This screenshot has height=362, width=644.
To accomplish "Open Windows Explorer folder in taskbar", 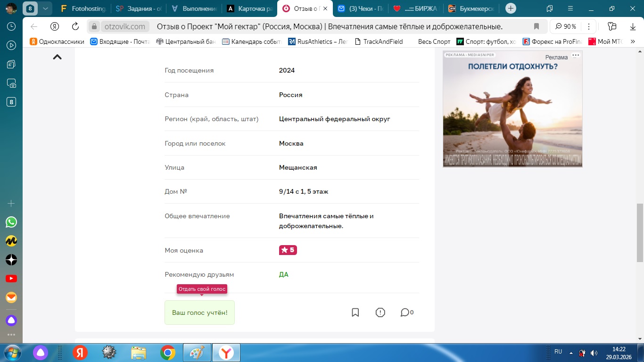I will pos(139,352).
